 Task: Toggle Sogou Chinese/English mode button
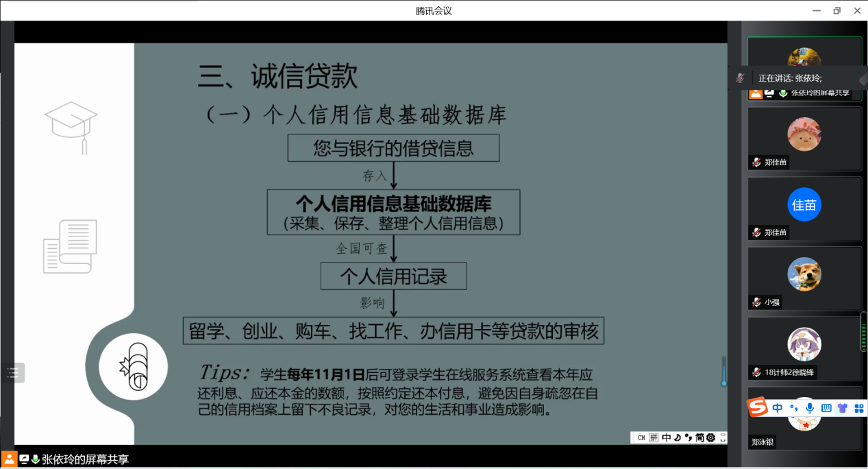pos(778,408)
